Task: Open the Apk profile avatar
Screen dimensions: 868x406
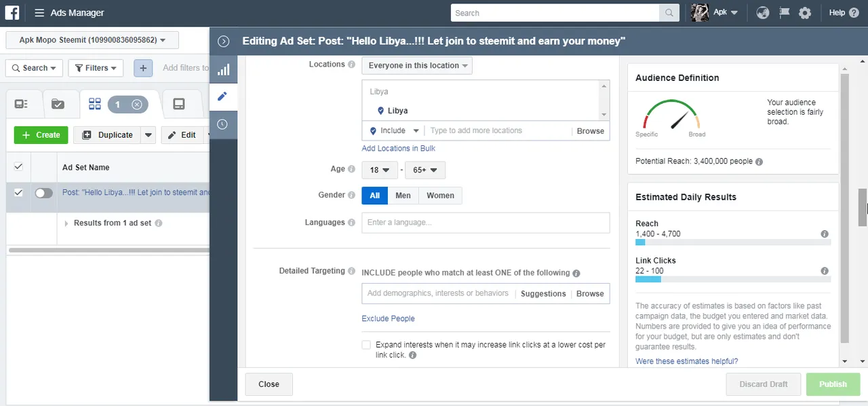Action: [700, 12]
